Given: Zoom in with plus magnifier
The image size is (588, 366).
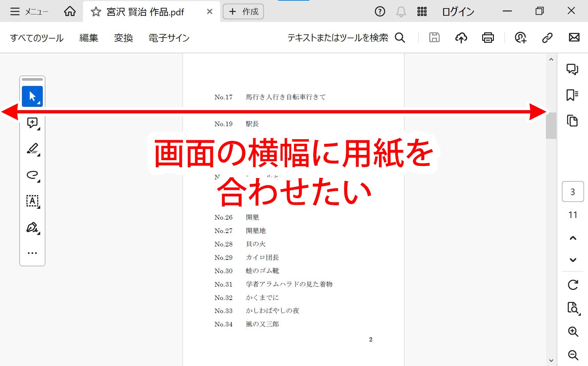Looking at the screenshot, I should click(x=573, y=331).
